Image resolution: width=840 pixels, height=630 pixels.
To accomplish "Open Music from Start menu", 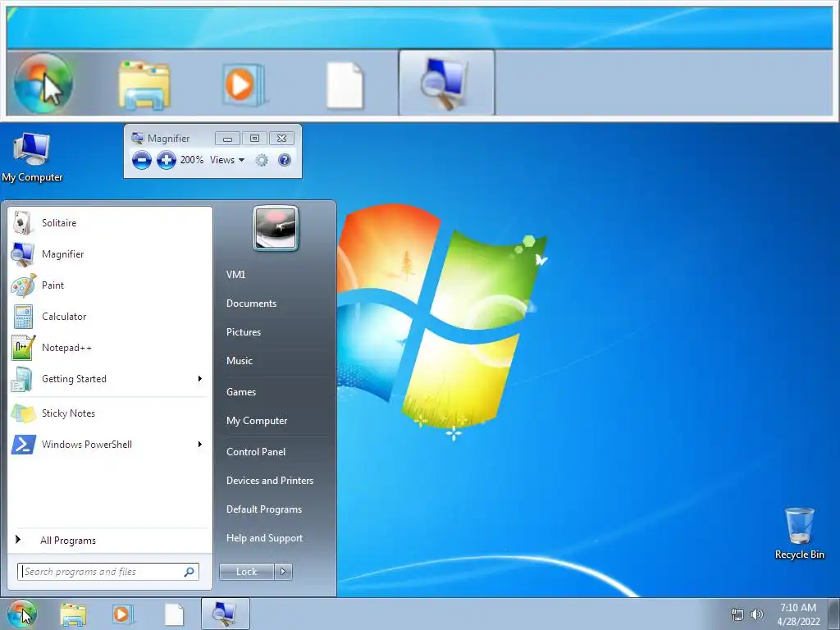I will coord(240,361).
